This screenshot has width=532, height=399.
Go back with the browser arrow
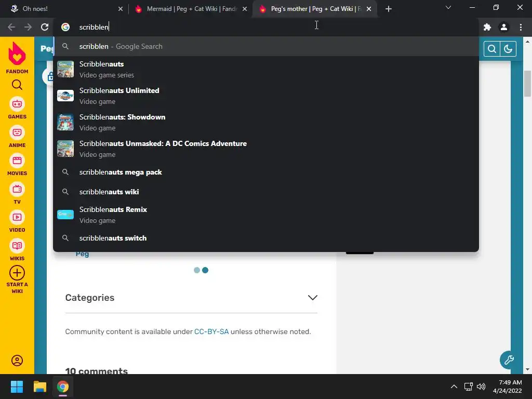[11, 27]
